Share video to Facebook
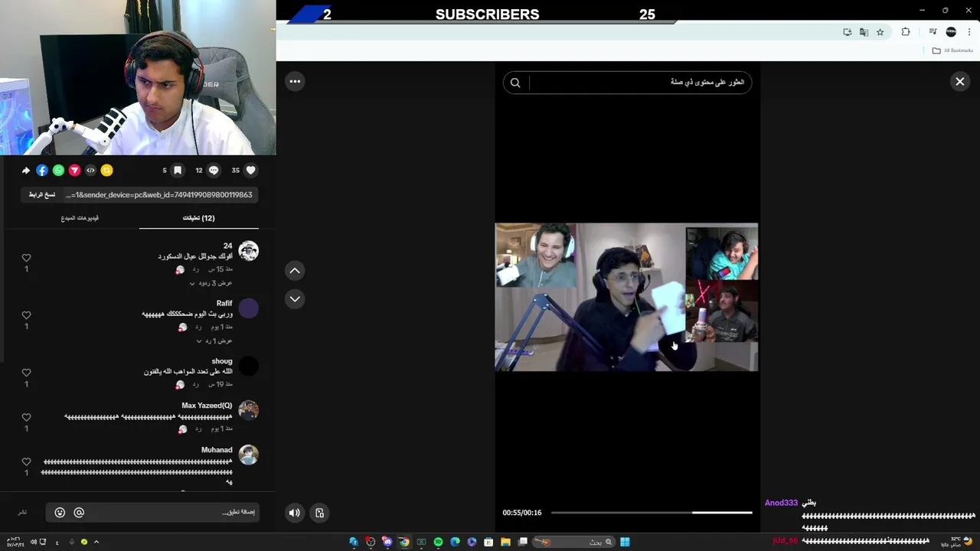The image size is (980, 551). click(x=42, y=171)
